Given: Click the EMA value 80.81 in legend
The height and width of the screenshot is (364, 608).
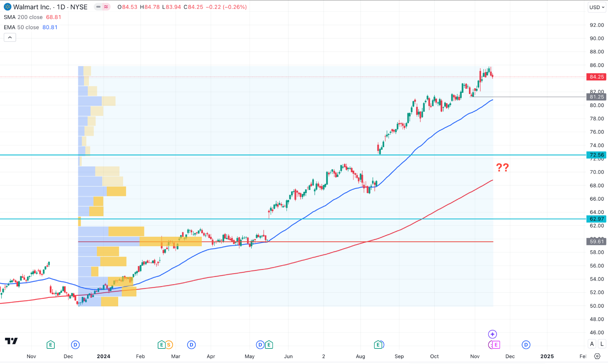Looking at the screenshot, I should tap(50, 27).
